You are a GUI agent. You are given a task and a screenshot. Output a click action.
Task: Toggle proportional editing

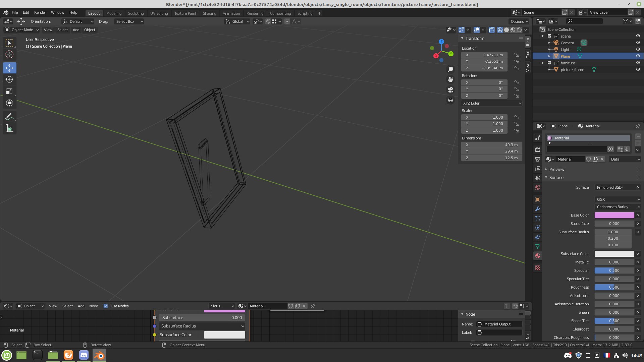tap(287, 21)
